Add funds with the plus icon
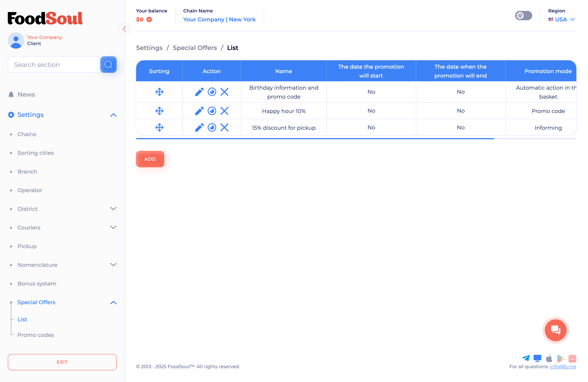 (x=149, y=19)
